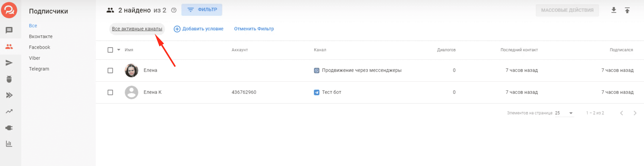This screenshot has height=166, width=644.
Task: Click the help question mark icon
Action: point(174,10)
